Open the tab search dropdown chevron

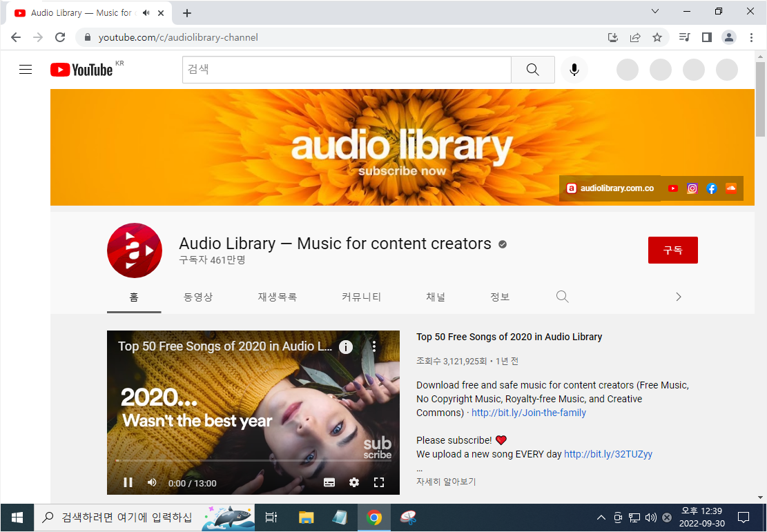[x=655, y=11]
